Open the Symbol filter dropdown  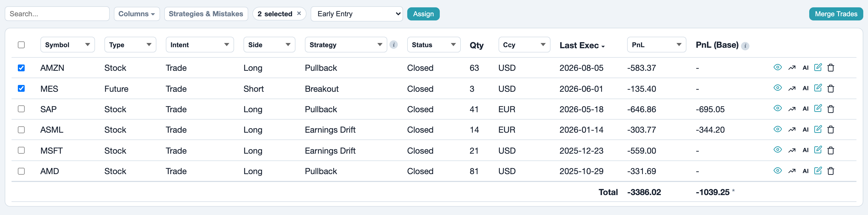67,45
